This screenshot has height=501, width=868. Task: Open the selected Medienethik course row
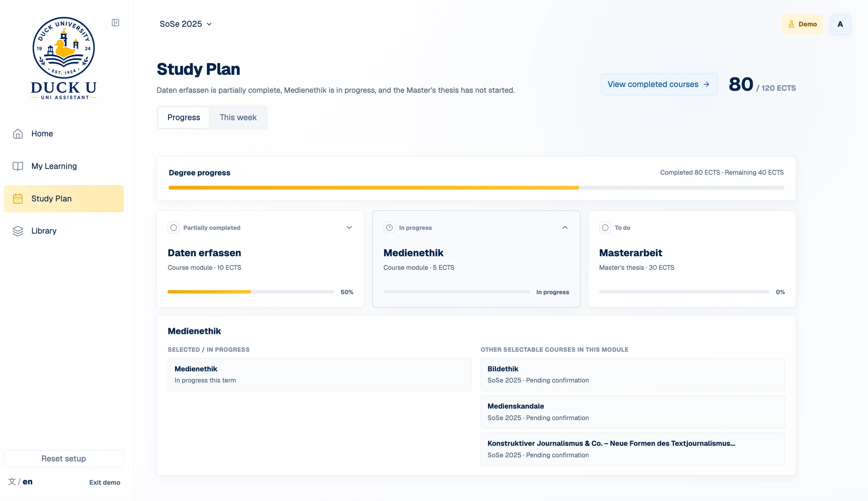click(319, 374)
